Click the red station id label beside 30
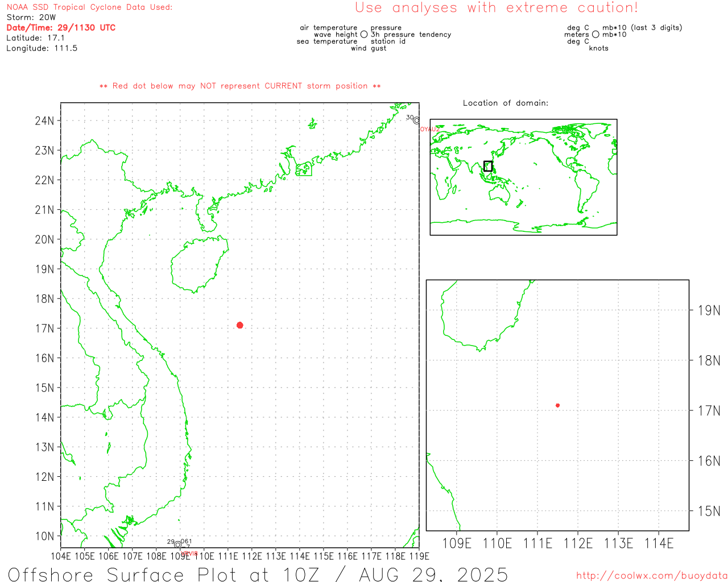 point(429,130)
